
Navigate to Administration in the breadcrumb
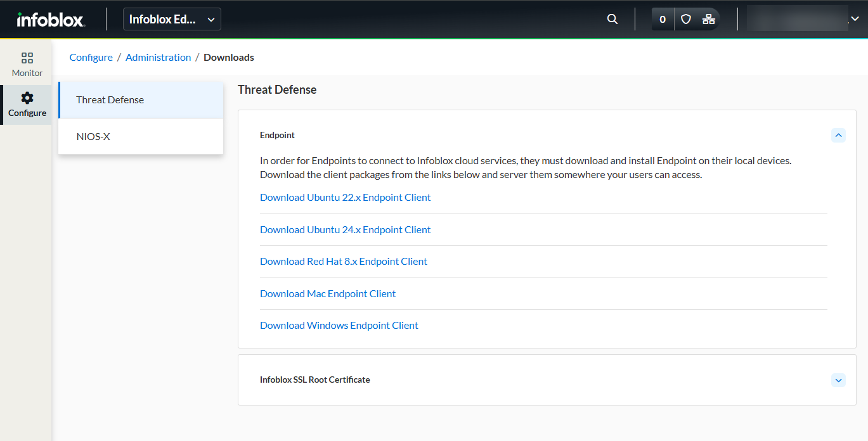click(x=158, y=58)
